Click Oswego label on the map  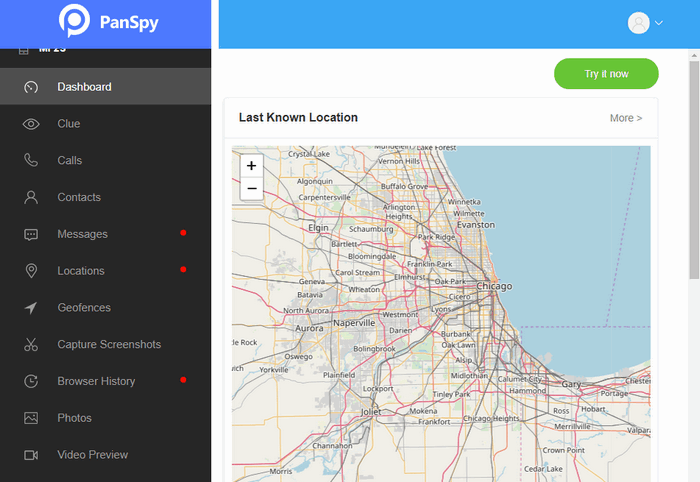[x=298, y=357]
